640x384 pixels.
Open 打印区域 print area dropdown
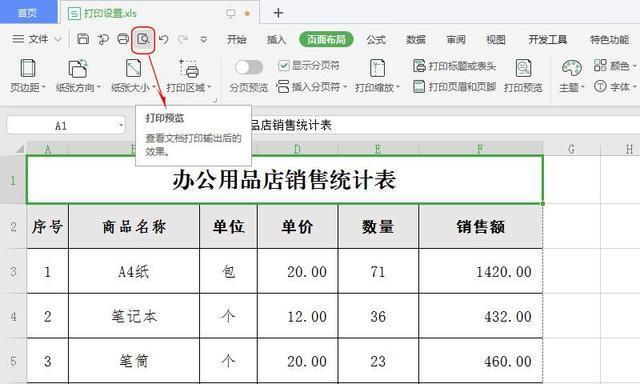tap(189, 75)
